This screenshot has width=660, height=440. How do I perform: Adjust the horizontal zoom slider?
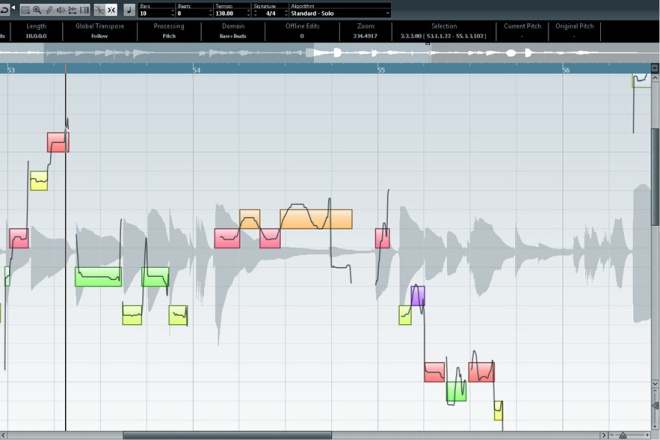tap(623, 435)
